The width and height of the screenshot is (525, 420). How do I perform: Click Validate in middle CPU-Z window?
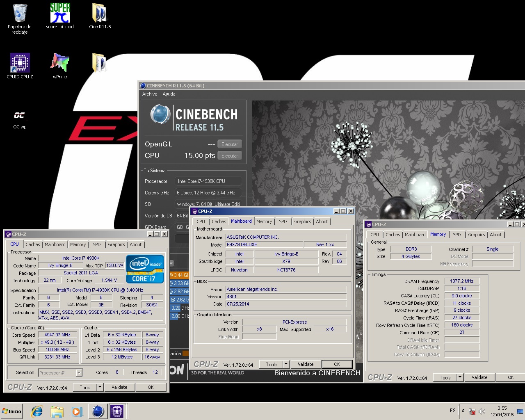[306, 364]
